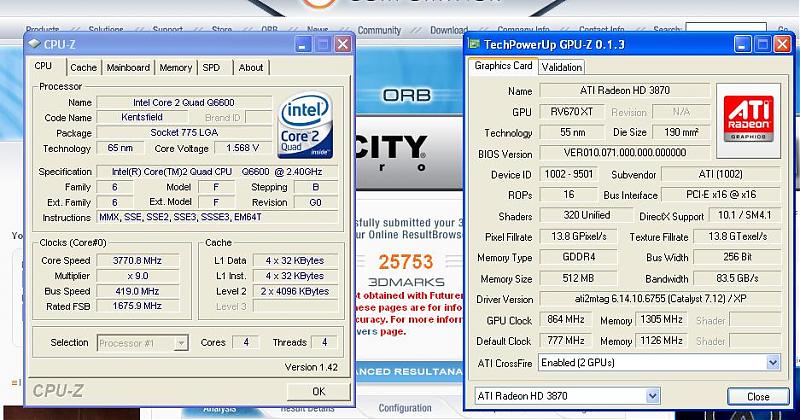The height and width of the screenshot is (420, 800).
Task: Click the Close button in GPU-Z
Action: click(x=758, y=397)
